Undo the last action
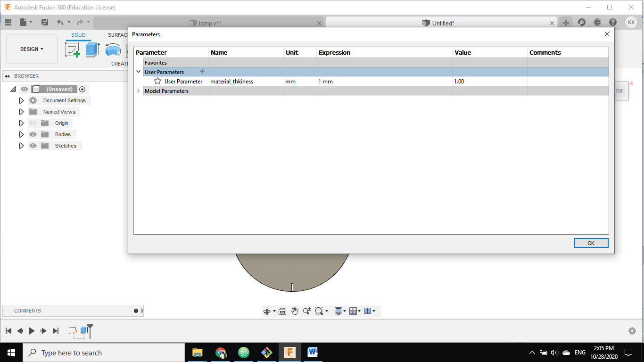The image size is (644, 362). (x=60, y=22)
